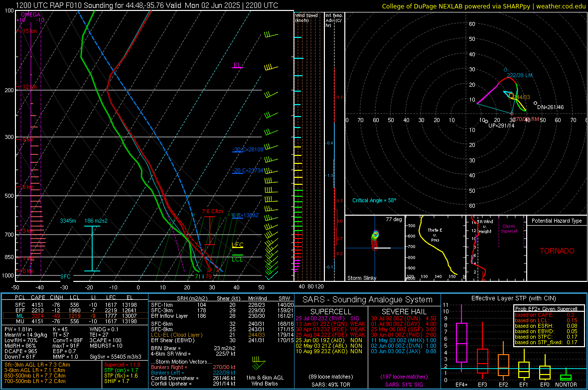
Task: Click the "Bunkers Left = 222/39 kt" line
Action: [x=193, y=373]
